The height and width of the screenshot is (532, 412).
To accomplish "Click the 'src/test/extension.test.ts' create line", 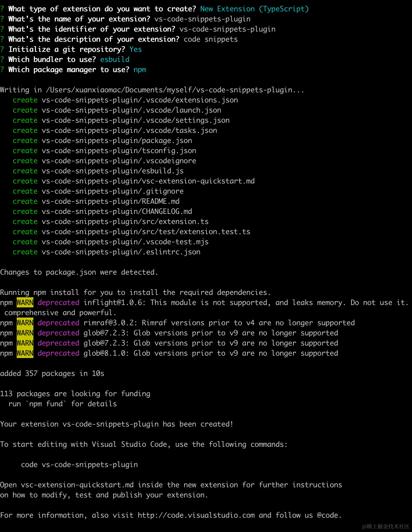I will click(x=131, y=232).
